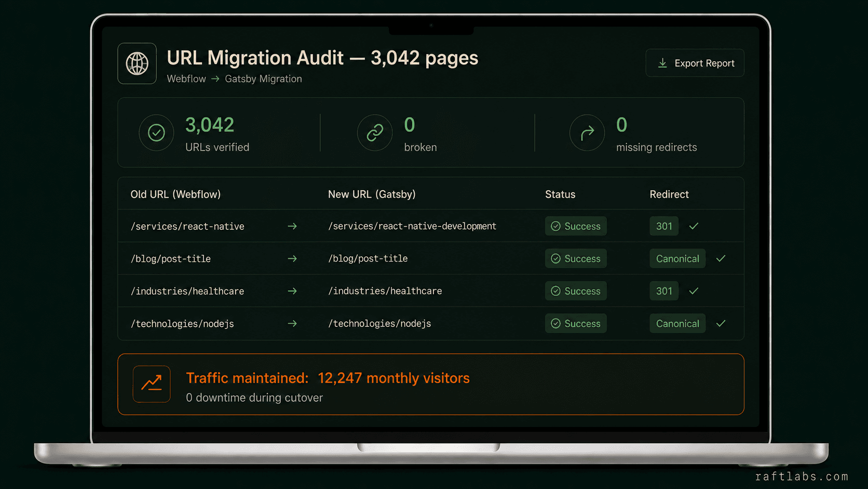The height and width of the screenshot is (489, 868).
Task: Click the Success badge in /technologies/nodejs row
Action: (576, 323)
